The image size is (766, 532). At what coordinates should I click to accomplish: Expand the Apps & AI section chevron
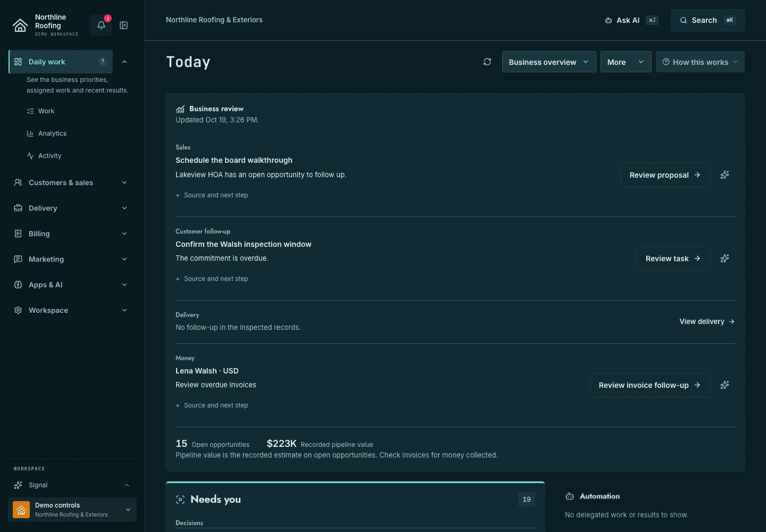124,285
